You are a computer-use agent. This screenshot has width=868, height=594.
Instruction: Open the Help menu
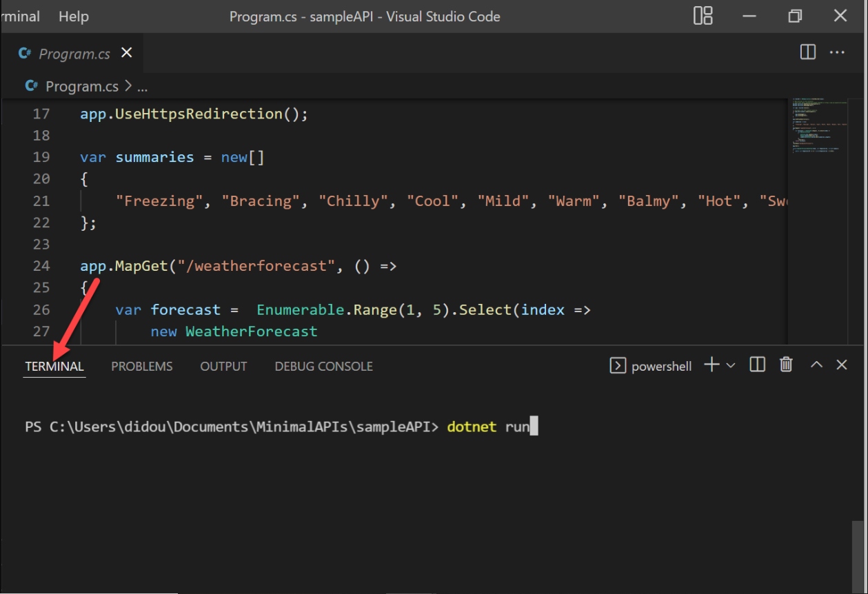point(73,17)
